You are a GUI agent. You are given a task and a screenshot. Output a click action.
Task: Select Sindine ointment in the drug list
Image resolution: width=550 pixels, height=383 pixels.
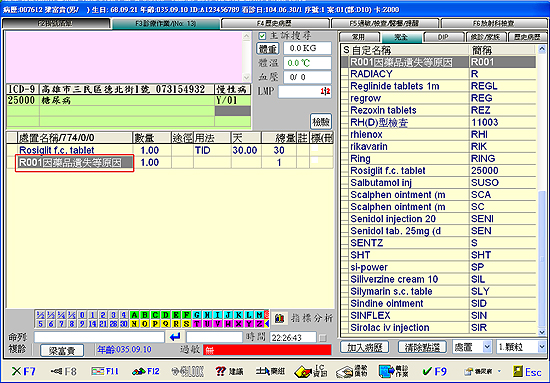point(438,304)
